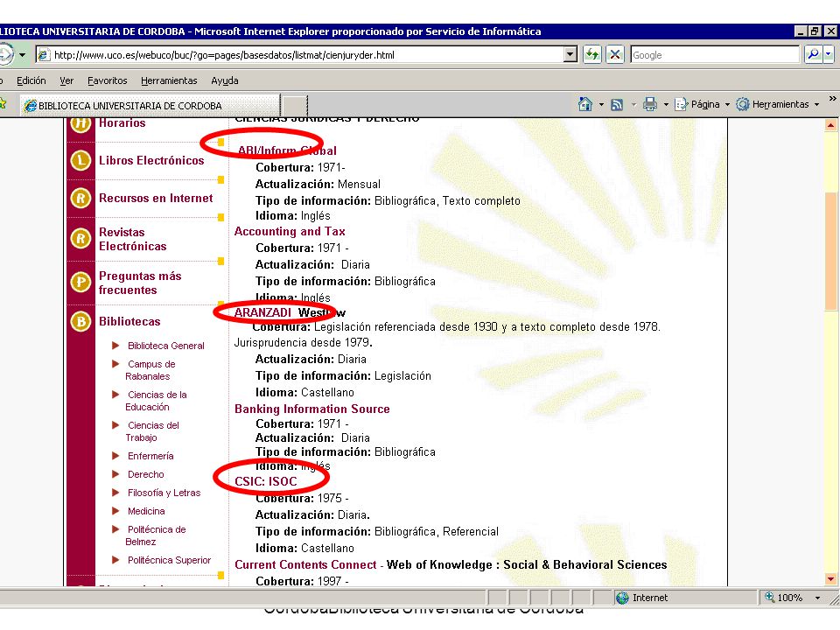Expand the Print options dropdown arrow
The height and width of the screenshot is (630, 840).
click(666, 104)
